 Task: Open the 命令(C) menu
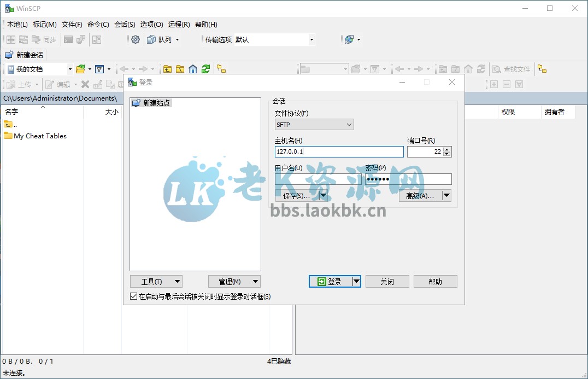(x=98, y=25)
